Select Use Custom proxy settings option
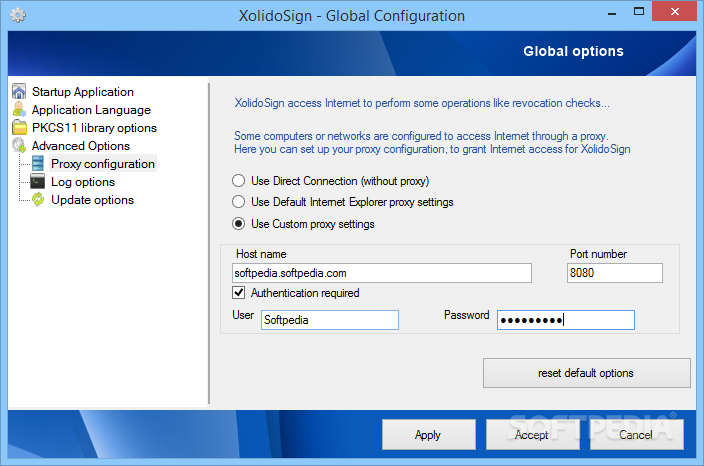Screen dimensions: 704x466 [238, 223]
